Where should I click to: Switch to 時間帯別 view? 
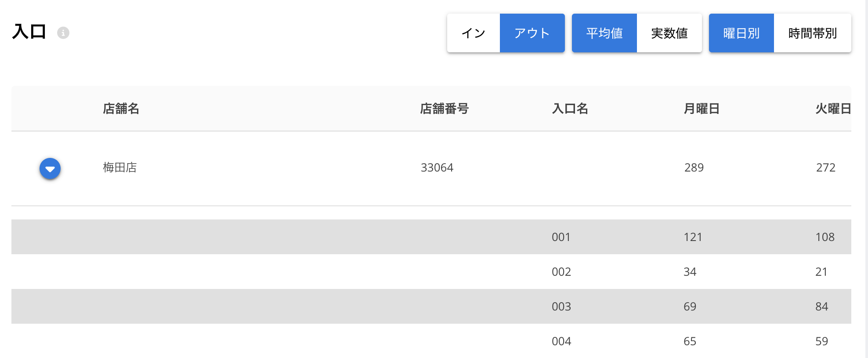click(x=813, y=33)
